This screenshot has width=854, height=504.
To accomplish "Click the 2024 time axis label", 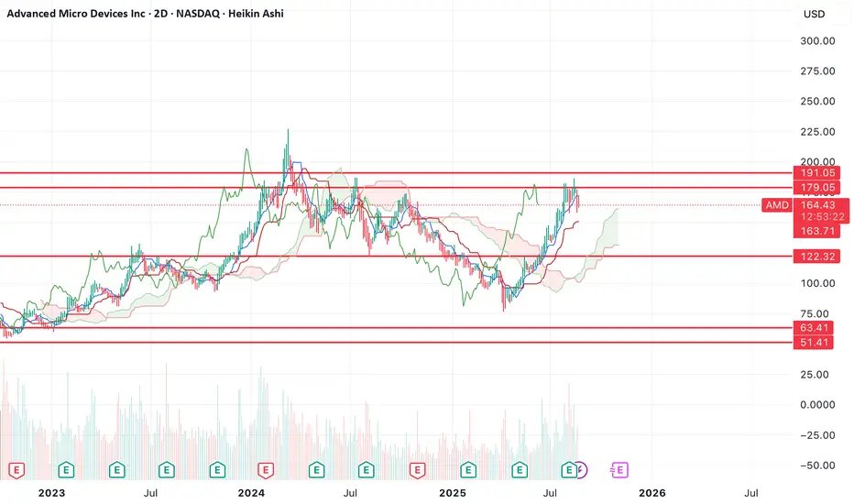I will (x=251, y=493).
